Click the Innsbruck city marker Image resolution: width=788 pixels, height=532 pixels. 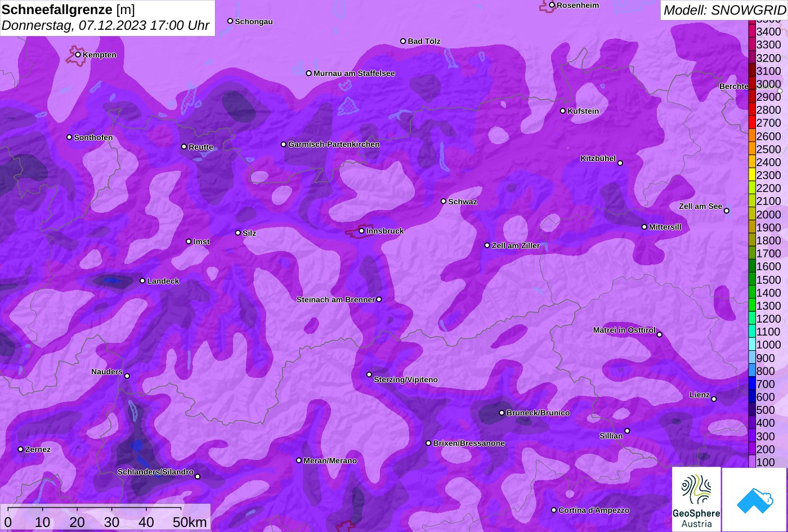(x=362, y=231)
